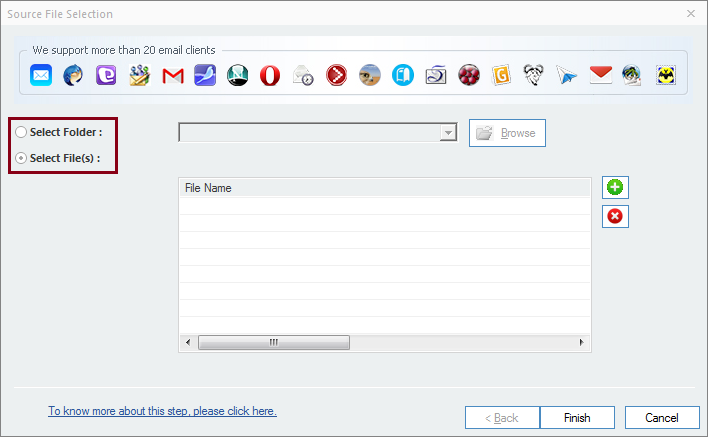Click the scrollbar left arrow
The width and height of the screenshot is (708, 437).
click(188, 342)
